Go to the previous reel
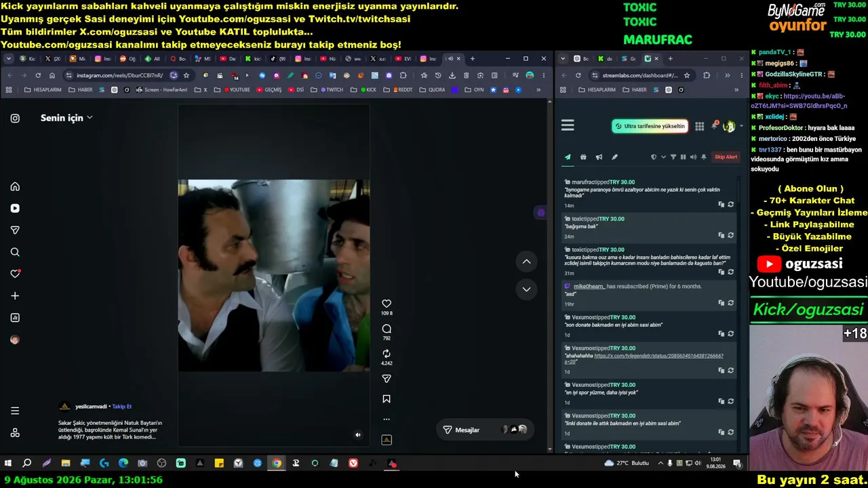Screen dimensions: 868x488 pos(526,262)
